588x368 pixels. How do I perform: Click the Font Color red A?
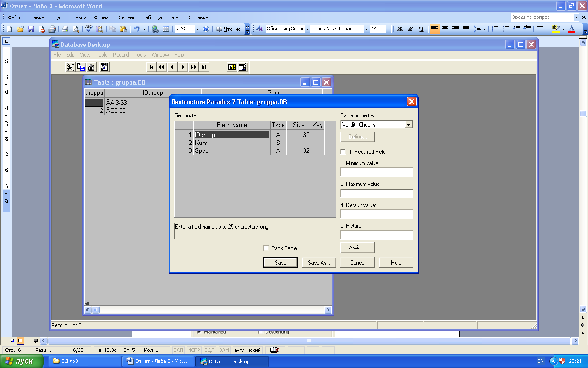pos(571,29)
